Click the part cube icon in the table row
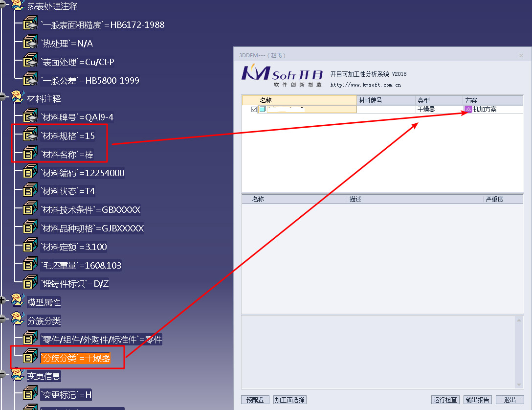 click(x=262, y=109)
